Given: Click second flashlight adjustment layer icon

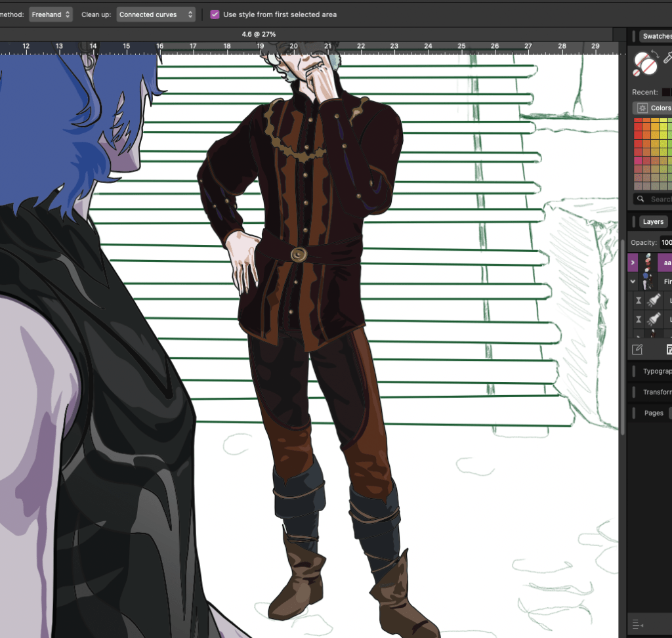Looking at the screenshot, I should point(654,320).
